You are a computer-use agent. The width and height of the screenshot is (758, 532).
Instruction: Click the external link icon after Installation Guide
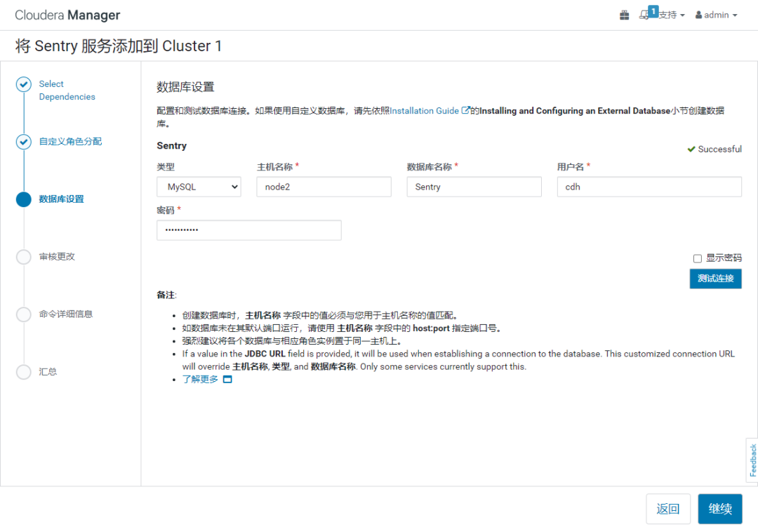(x=465, y=110)
